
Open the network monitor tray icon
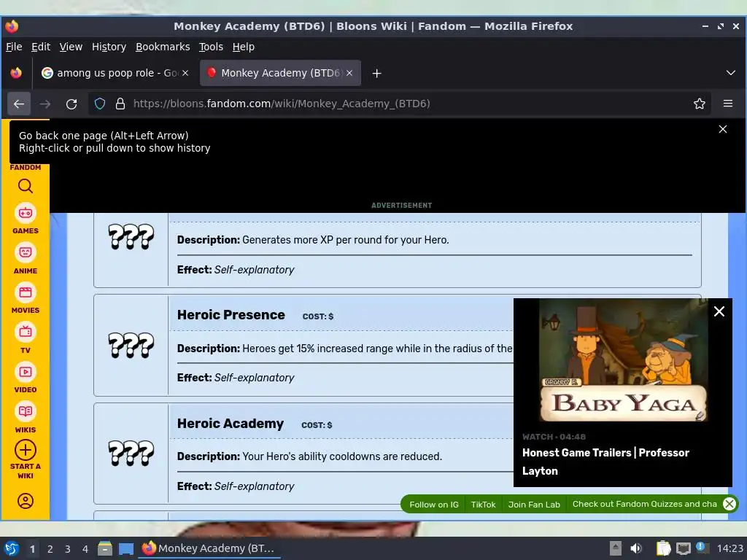[x=683, y=548]
